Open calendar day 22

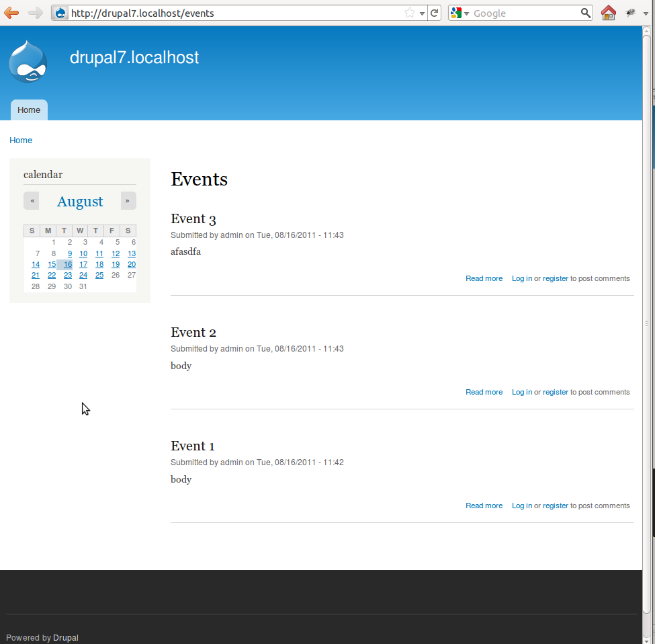coord(52,276)
